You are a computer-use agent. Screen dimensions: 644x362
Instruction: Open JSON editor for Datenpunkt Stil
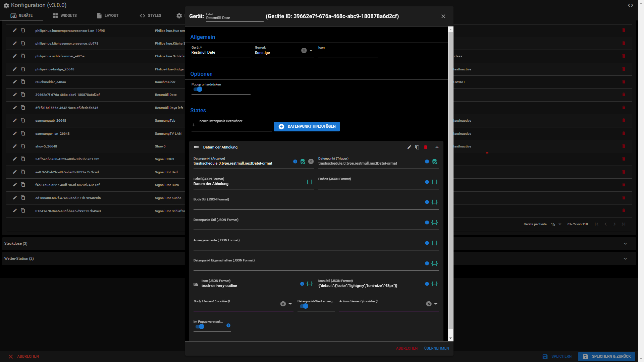click(435, 223)
